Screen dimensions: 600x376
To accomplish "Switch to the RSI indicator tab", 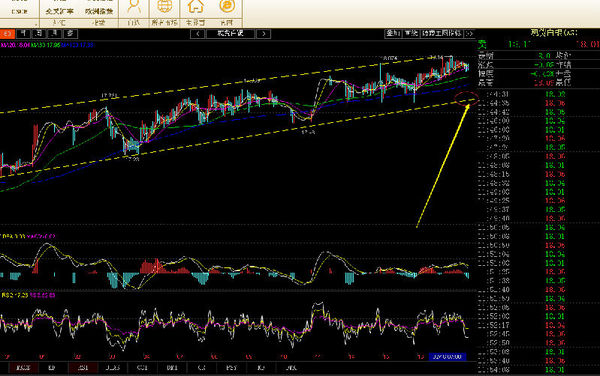I will (x=83, y=368).
